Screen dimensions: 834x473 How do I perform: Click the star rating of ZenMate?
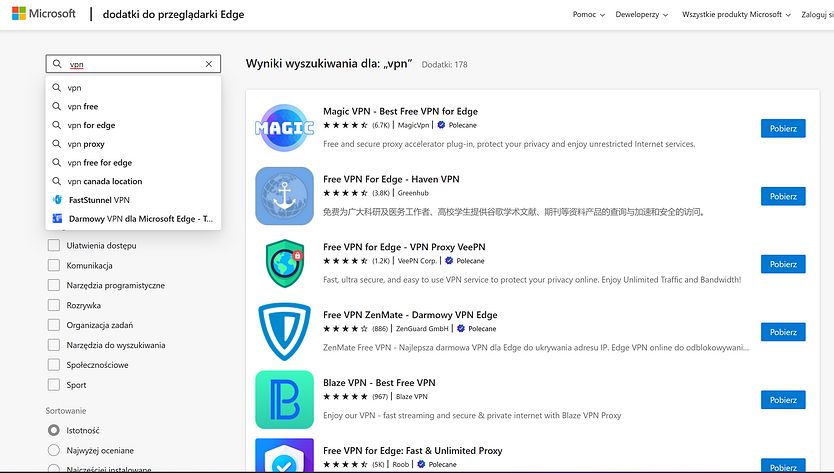(x=345, y=329)
